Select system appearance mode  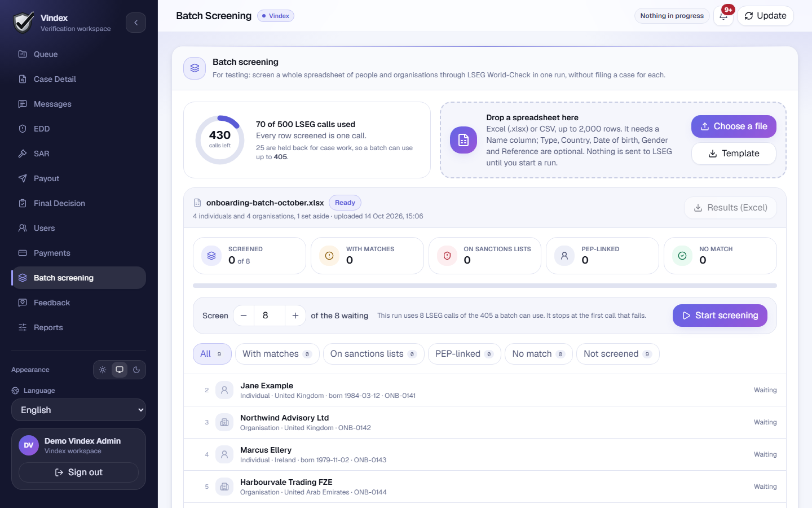[120, 370]
